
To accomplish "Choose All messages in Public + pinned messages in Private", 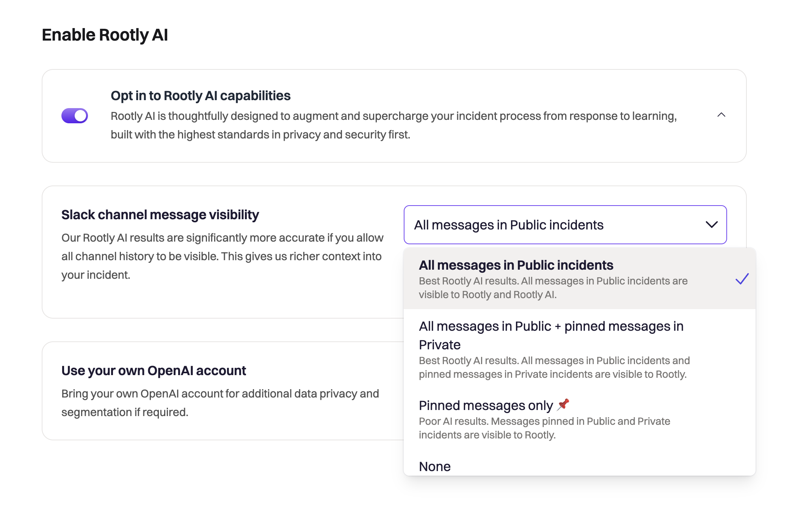I will click(x=551, y=335).
